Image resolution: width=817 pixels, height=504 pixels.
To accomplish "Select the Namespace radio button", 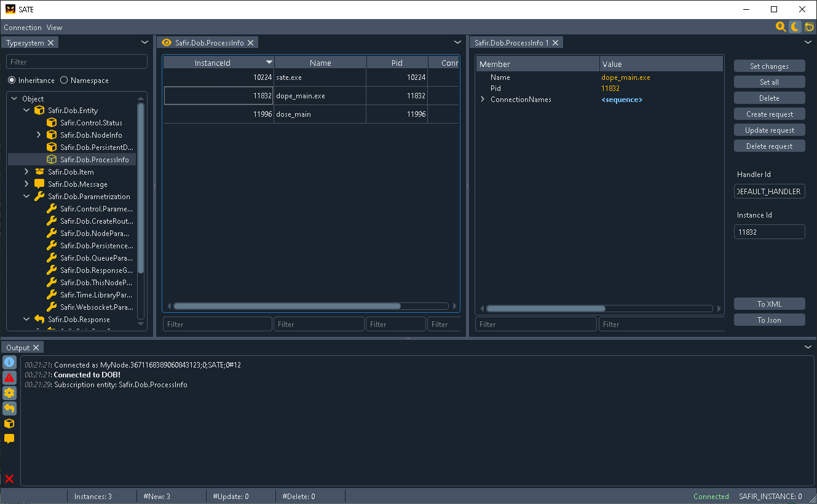I will tap(63, 80).
